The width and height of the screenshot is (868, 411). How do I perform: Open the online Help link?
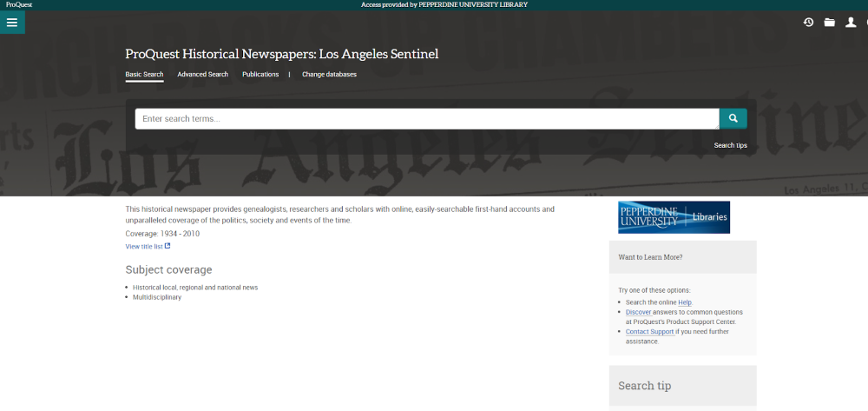pyautogui.click(x=685, y=302)
